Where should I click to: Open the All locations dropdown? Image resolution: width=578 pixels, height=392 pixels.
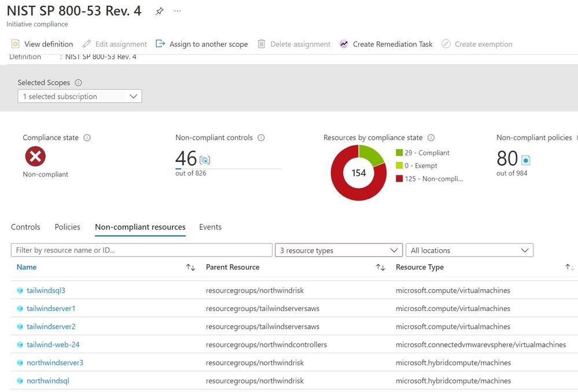[469, 250]
